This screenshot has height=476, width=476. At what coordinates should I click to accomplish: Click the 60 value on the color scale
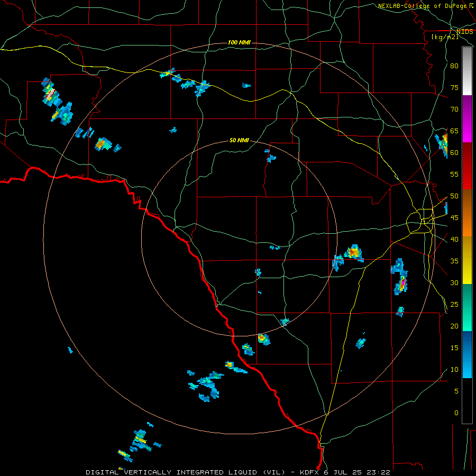click(x=454, y=153)
